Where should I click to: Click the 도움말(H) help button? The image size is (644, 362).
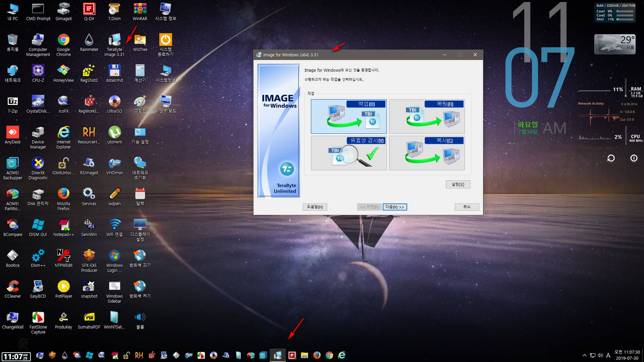point(315,207)
